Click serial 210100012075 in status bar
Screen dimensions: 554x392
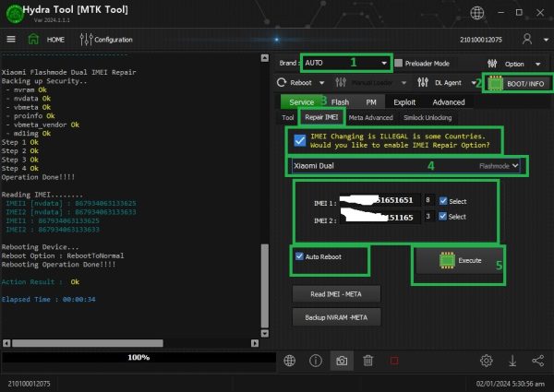pyautogui.click(x=29, y=384)
